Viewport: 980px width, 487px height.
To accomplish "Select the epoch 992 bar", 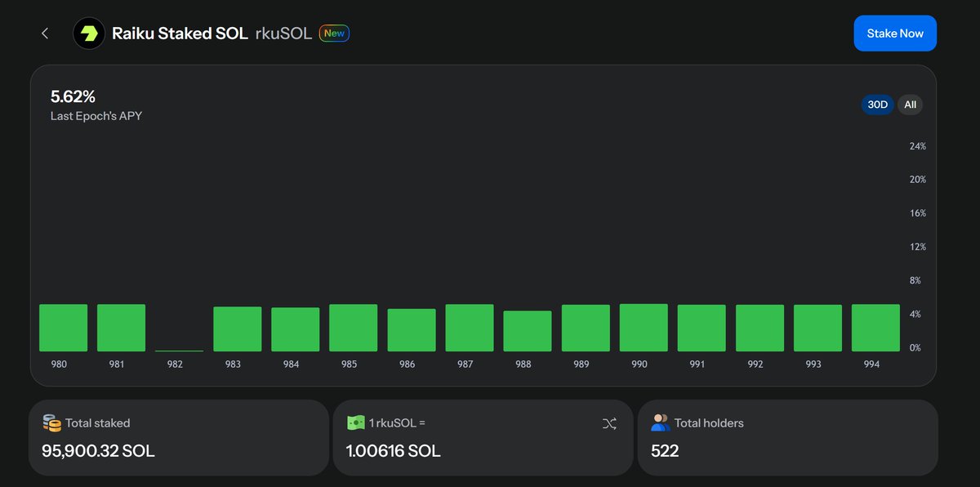I will click(x=759, y=328).
